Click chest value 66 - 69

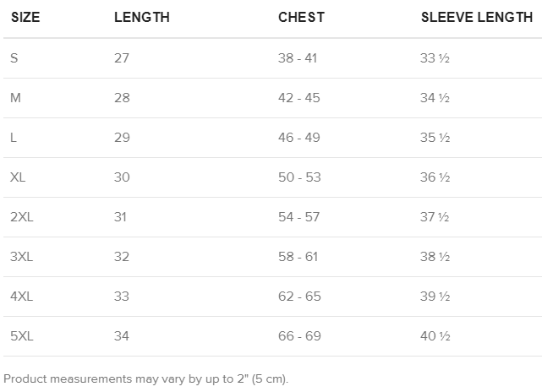coord(299,336)
